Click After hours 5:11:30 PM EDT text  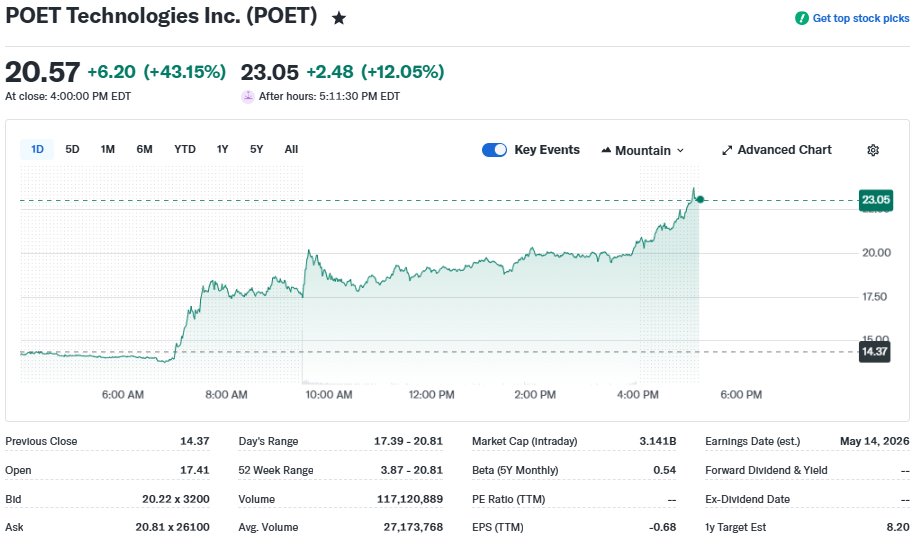[330, 96]
